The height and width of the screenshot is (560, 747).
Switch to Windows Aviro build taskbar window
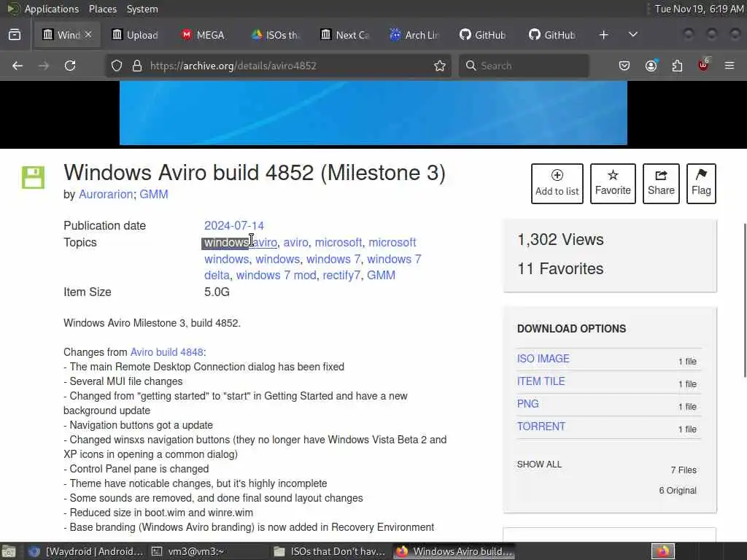(x=454, y=551)
